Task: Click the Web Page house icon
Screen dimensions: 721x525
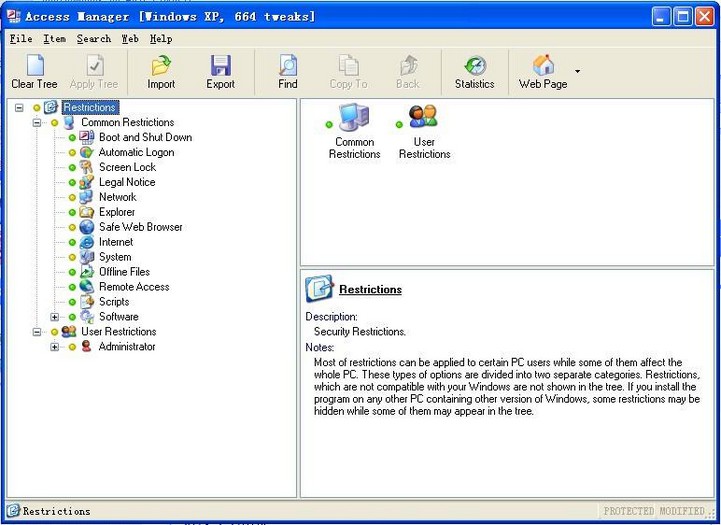Action: 543,65
